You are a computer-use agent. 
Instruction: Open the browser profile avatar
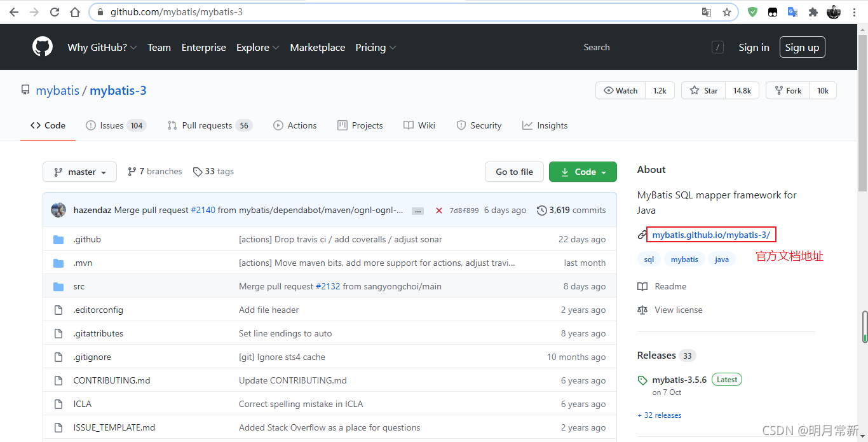coord(834,12)
